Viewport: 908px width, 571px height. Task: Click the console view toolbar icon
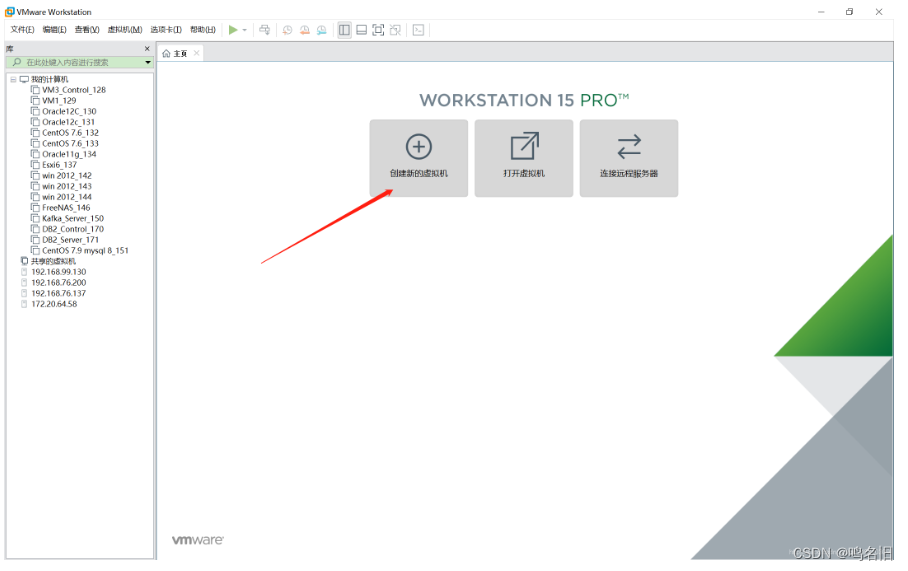(419, 30)
